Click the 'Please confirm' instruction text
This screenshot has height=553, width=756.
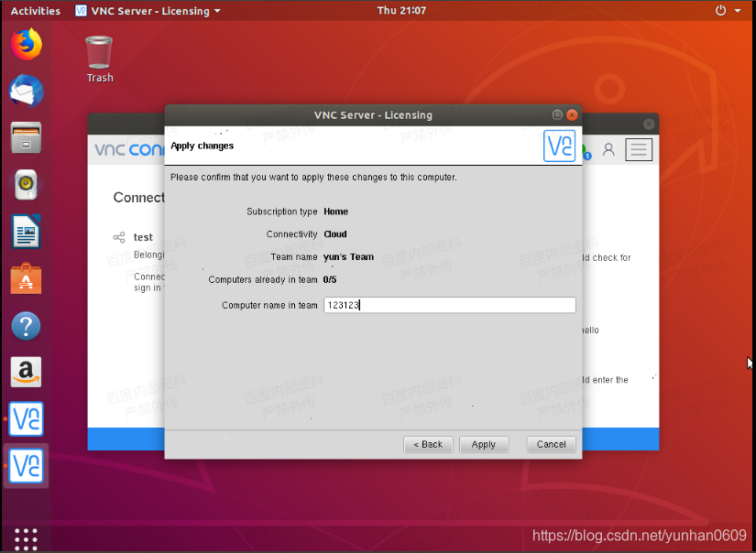tap(313, 178)
